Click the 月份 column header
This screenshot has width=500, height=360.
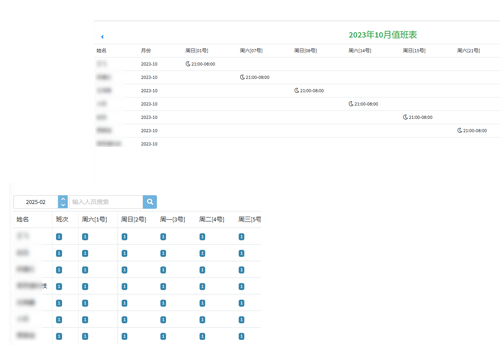click(x=146, y=50)
